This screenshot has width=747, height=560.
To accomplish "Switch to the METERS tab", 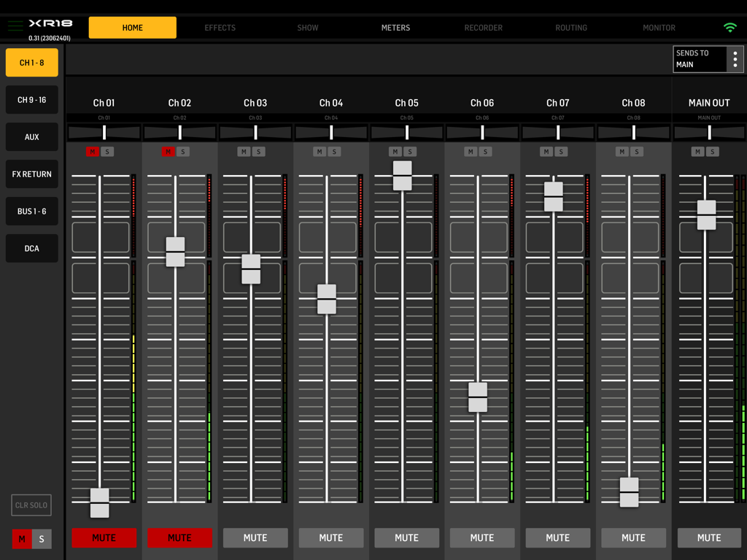I will pos(395,28).
